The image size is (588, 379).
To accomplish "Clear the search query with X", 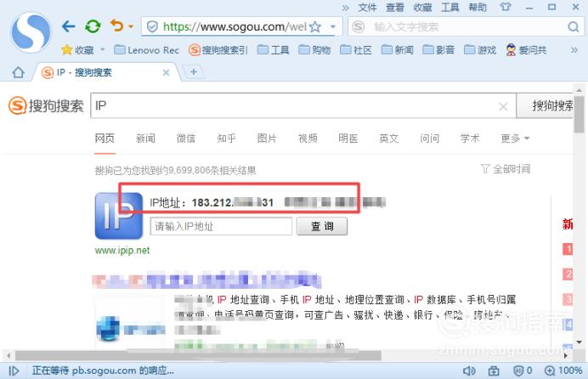I will [503, 106].
